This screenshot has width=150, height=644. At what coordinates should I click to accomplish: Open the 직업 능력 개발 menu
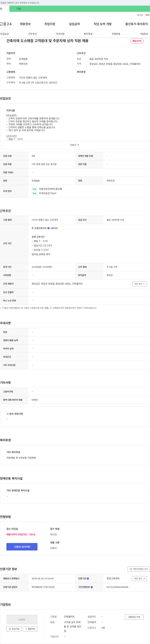pos(102,24)
